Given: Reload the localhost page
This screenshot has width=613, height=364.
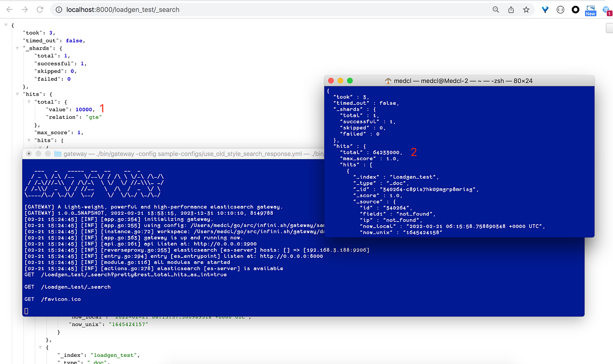Looking at the screenshot, I should 40,9.
